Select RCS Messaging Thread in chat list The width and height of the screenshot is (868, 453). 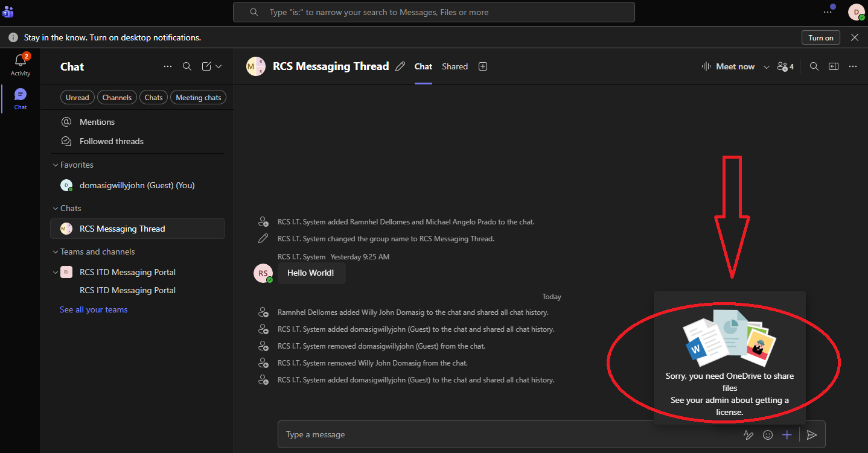(x=138, y=229)
